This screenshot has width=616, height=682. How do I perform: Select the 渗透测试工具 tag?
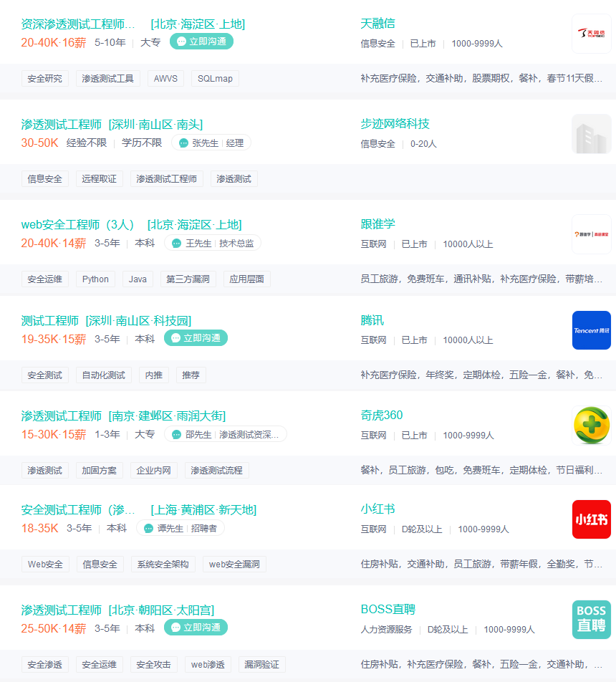point(108,79)
